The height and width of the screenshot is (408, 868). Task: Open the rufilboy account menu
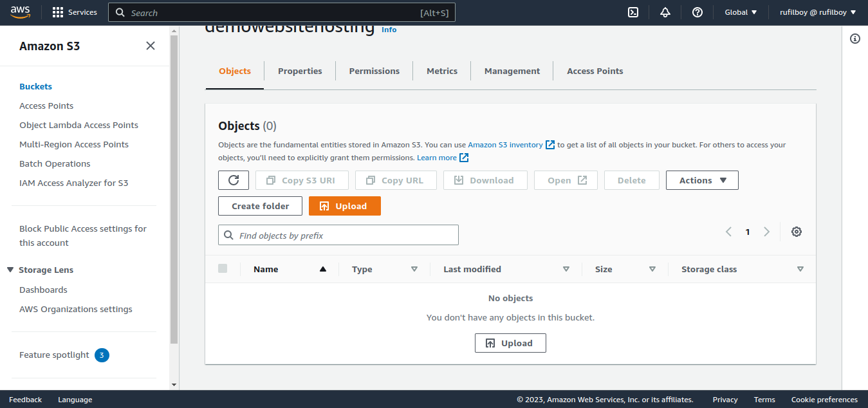(x=818, y=12)
